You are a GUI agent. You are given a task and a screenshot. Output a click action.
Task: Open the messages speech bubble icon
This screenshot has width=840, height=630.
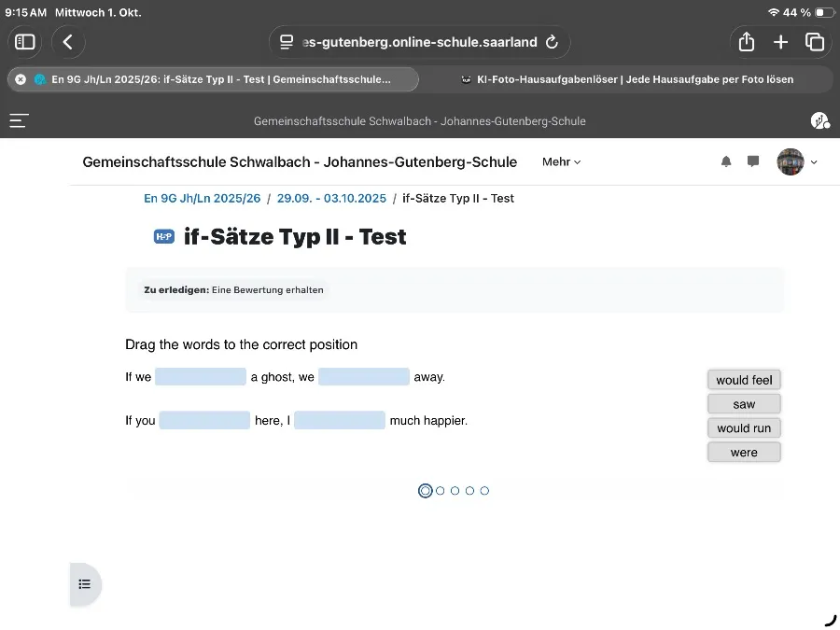coord(753,161)
